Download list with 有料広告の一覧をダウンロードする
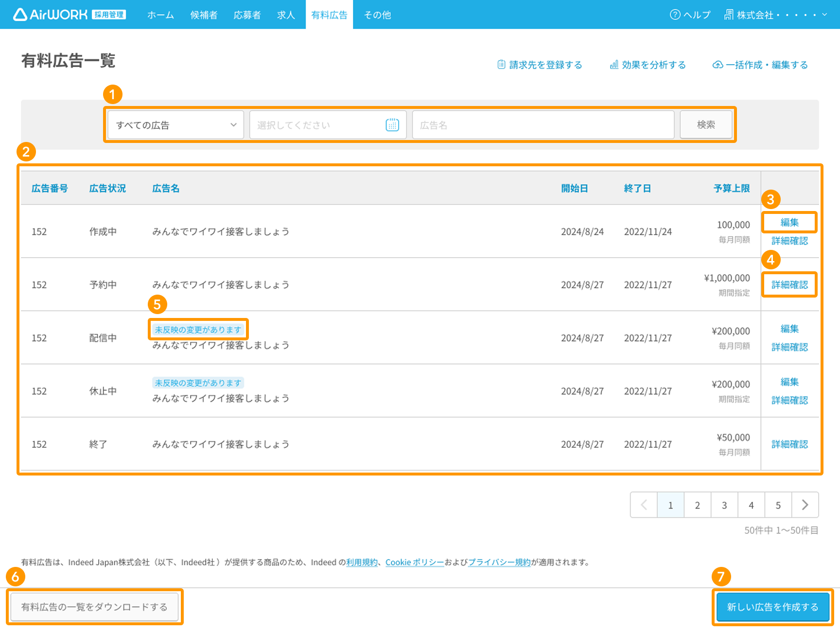This screenshot has width=840, height=634. 94,607
